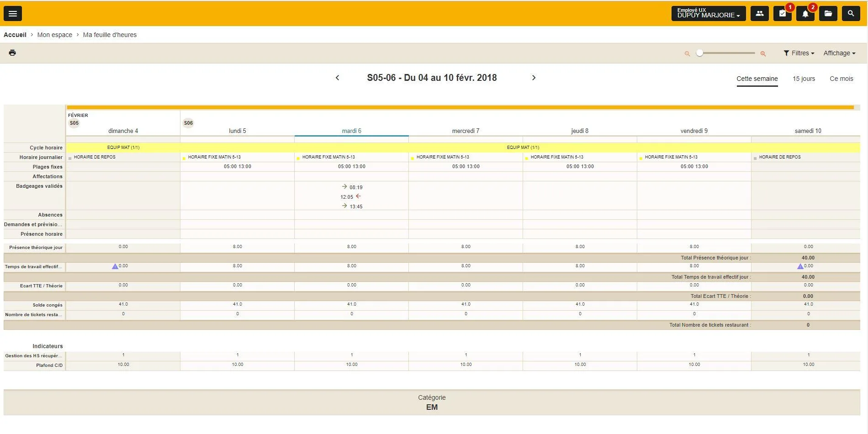The width and height of the screenshot is (868, 434).
Task: Open the people/team icon in header
Action: click(x=759, y=14)
